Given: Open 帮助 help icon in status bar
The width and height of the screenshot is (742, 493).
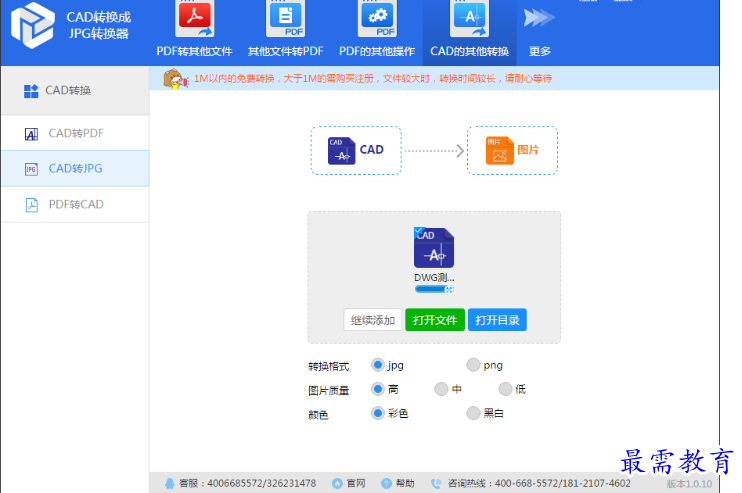Looking at the screenshot, I should click(386, 483).
